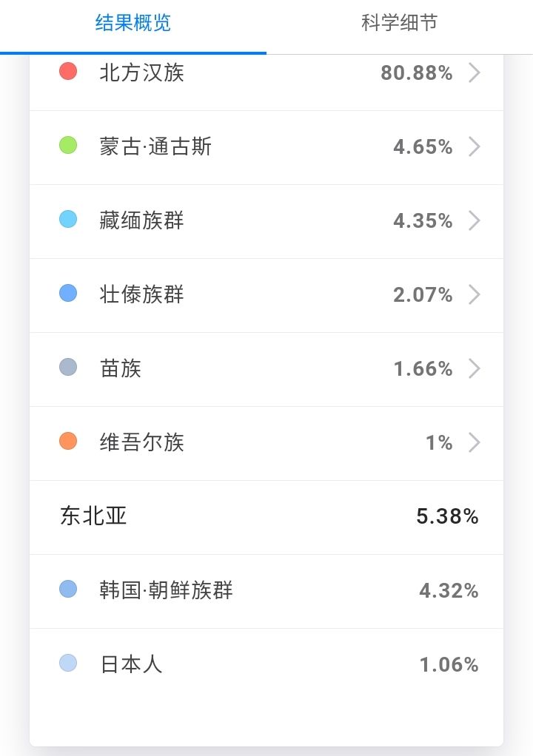Viewport: 533px width, 756px height.
Task: Click the blue dot beside 壮傣族群
Action: pos(68,293)
